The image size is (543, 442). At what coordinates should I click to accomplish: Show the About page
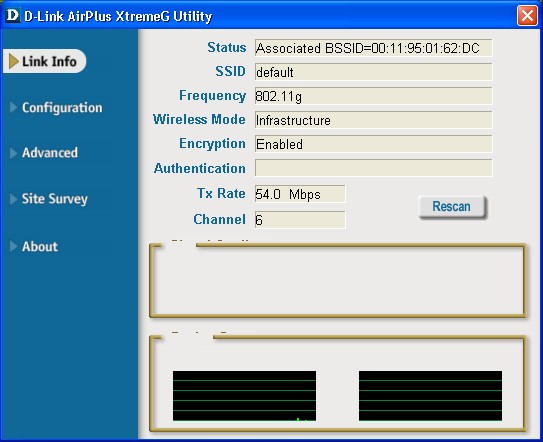[40, 246]
